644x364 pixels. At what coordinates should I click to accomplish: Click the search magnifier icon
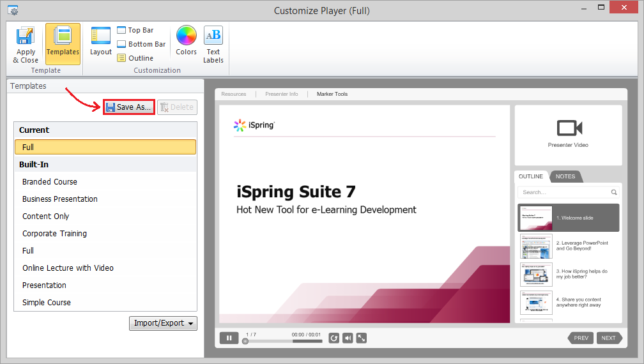click(614, 192)
